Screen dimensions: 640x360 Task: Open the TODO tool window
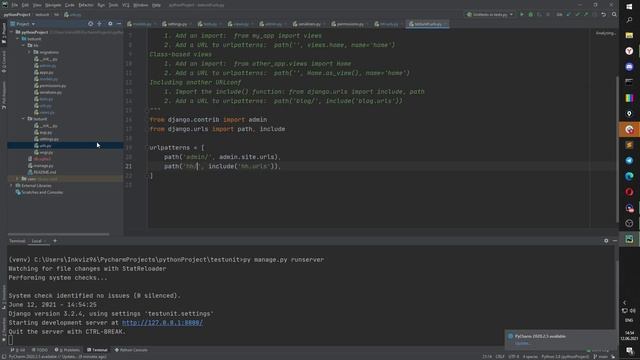[x=40, y=350]
